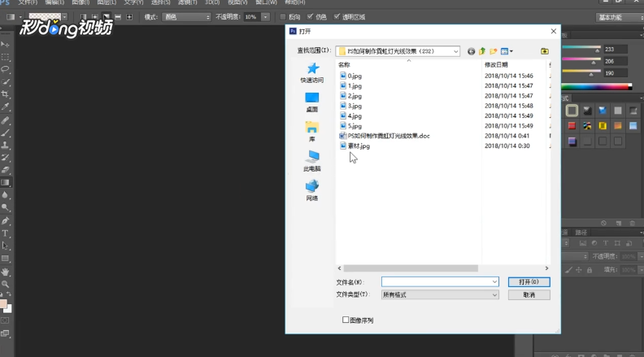Go to 桌面 desktop in dialog sidebar
The height and width of the screenshot is (357, 644).
pyautogui.click(x=312, y=102)
